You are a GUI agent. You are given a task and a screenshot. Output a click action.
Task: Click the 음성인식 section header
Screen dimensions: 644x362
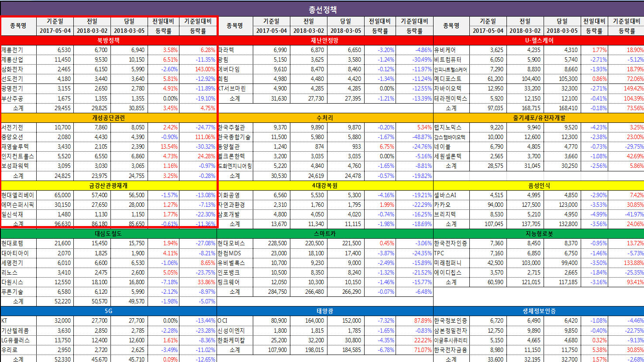click(x=539, y=185)
